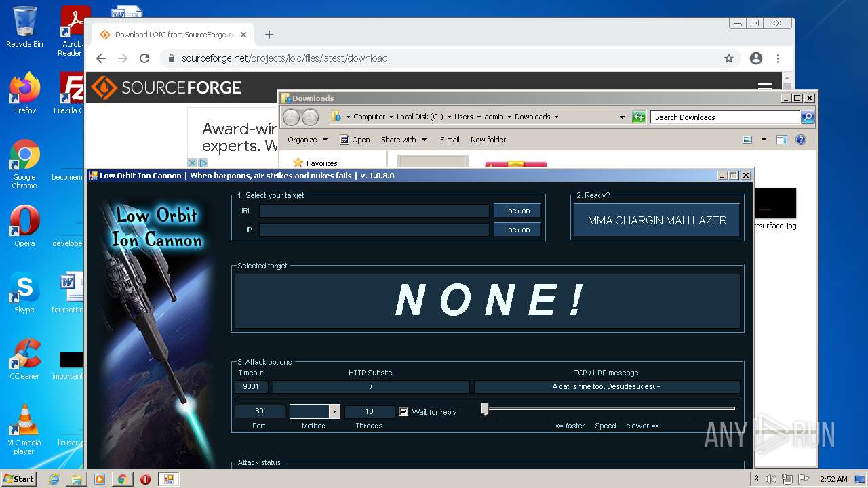Open Opera desktop shortcut

point(24,227)
